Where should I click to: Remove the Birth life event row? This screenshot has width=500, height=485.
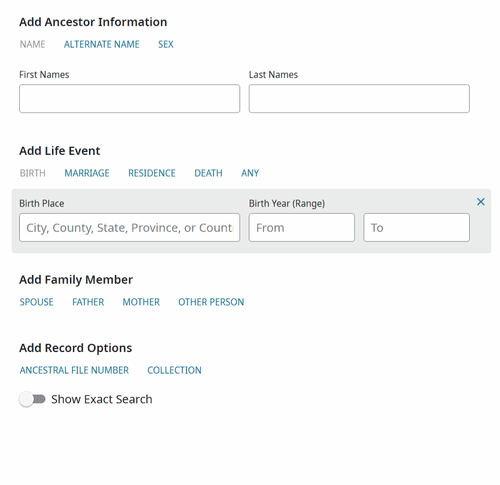coord(480,202)
